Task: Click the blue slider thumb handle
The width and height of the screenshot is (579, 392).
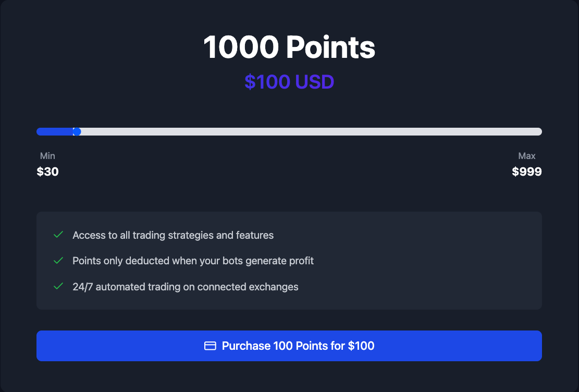Action: (x=77, y=131)
